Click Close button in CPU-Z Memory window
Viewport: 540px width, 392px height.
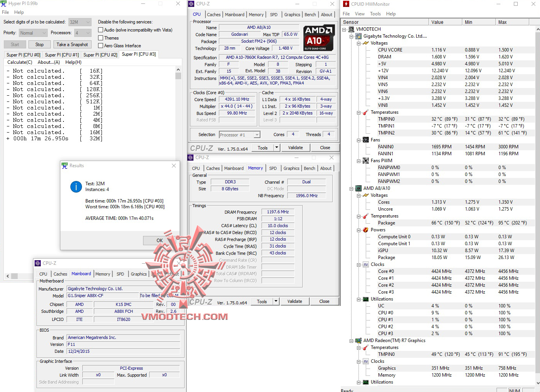tap(324, 301)
